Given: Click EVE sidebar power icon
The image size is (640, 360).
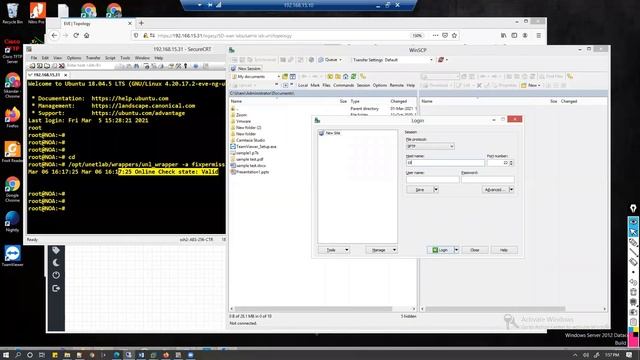Looking at the screenshot, I should click(56, 276).
